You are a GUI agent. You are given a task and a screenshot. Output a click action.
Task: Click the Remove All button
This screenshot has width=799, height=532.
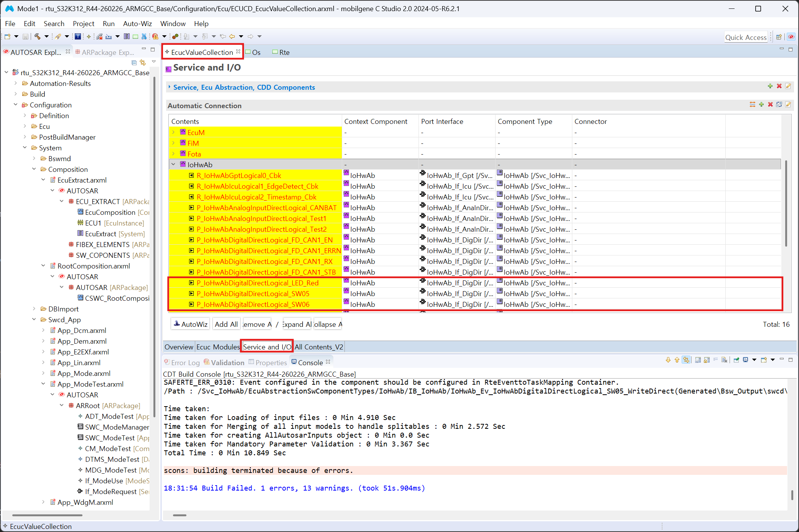click(257, 324)
